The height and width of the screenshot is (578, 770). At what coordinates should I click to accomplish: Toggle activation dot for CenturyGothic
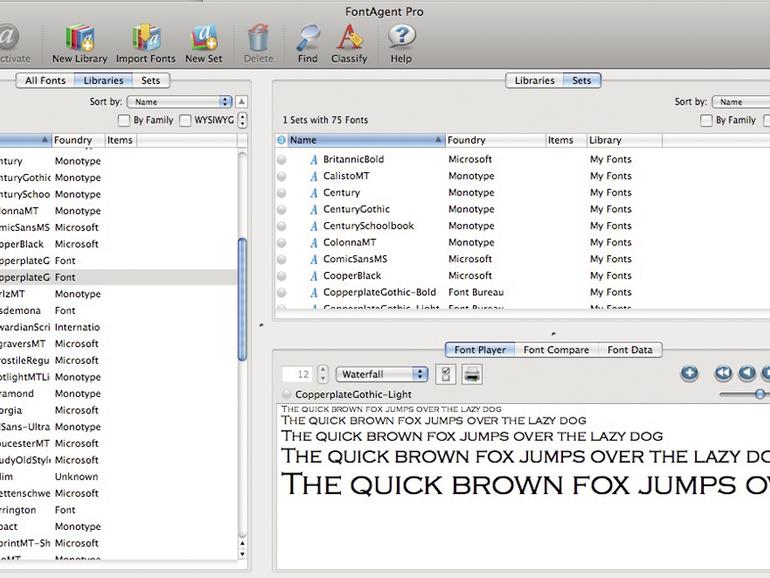281,210
